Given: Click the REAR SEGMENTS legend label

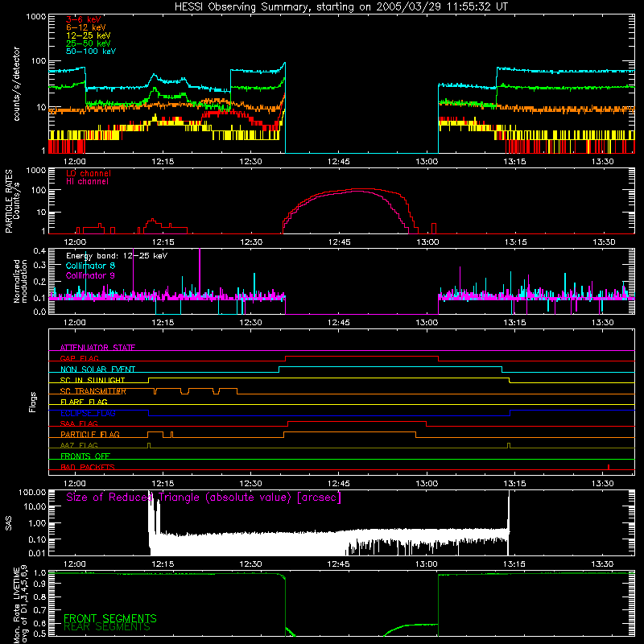Looking at the screenshot, I should click(x=107, y=627).
